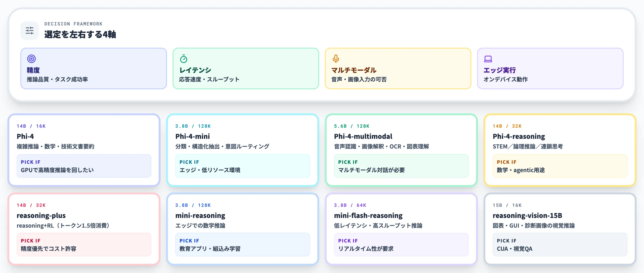Select the axis title "マルチモーダル"
Viewport: 644px width, 273px height.
click(x=354, y=70)
